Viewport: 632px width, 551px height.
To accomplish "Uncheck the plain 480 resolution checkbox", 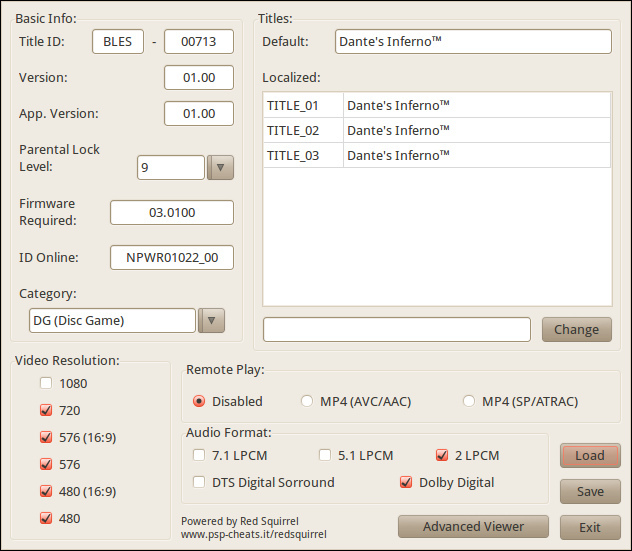I will click(x=46, y=518).
